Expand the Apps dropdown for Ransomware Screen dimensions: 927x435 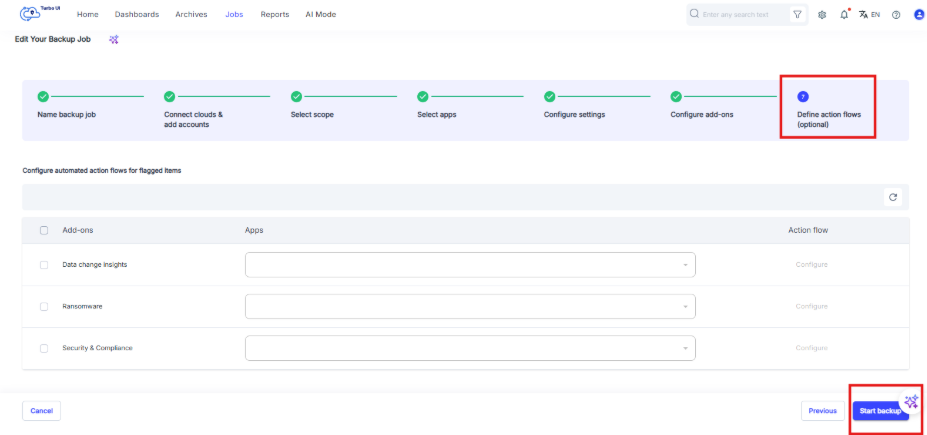470,307
